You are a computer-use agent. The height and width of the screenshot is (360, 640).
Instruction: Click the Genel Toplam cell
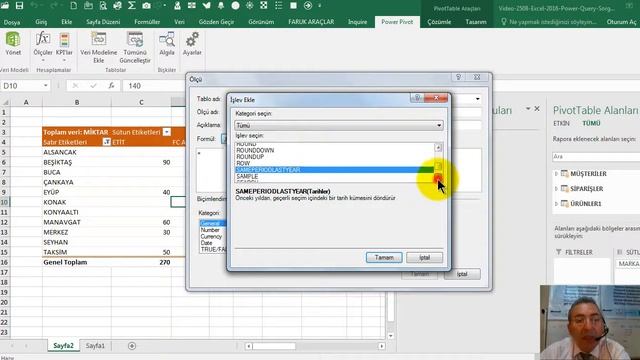[77, 262]
